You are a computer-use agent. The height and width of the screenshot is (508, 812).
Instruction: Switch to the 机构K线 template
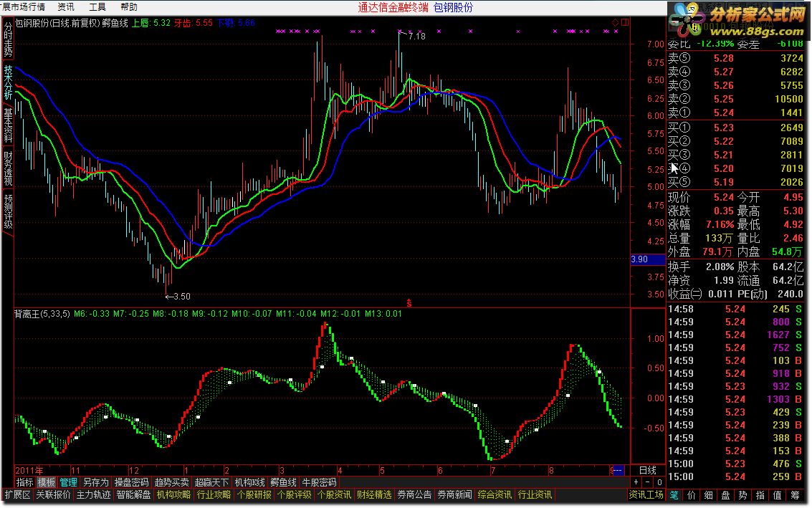tap(249, 482)
